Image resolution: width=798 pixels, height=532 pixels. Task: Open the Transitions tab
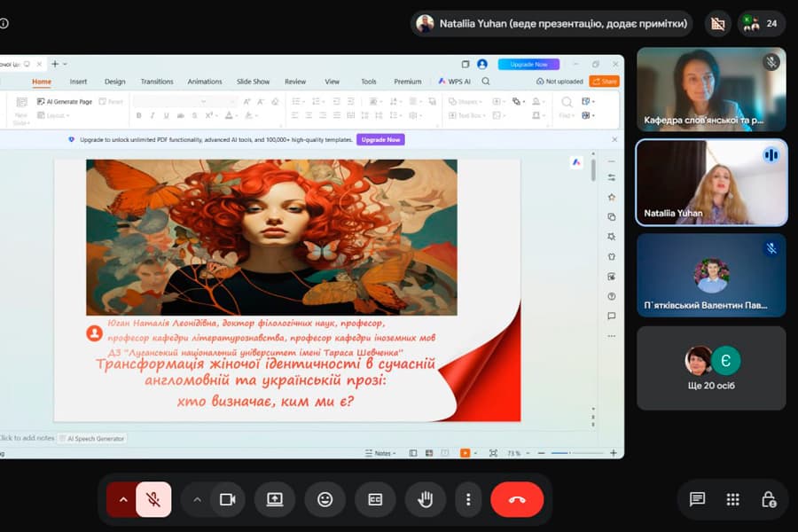coord(157,82)
